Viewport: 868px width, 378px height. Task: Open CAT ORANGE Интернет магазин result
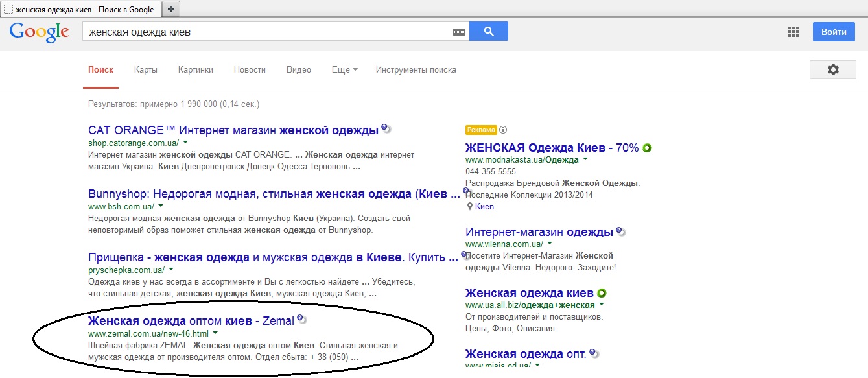pyautogui.click(x=233, y=130)
